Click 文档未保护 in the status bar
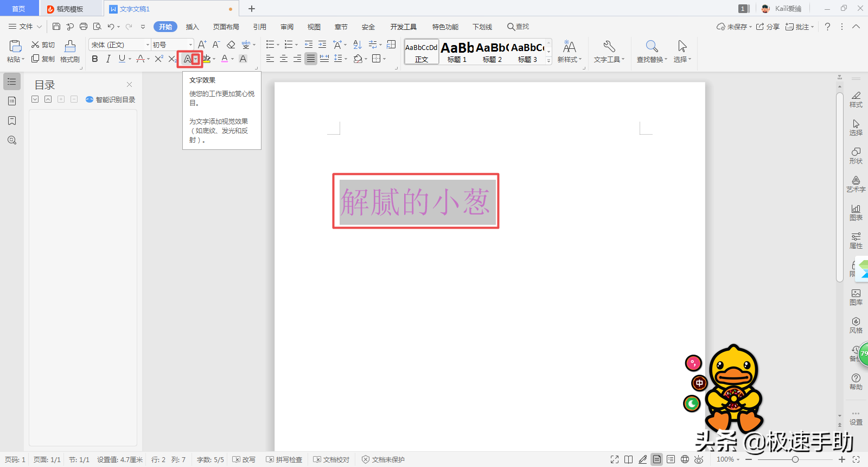The width and height of the screenshot is (868, 467). [x=384, y=459]
